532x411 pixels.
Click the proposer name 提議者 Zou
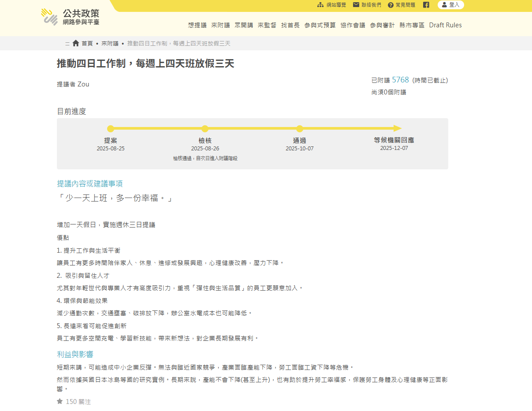point(73,84)
